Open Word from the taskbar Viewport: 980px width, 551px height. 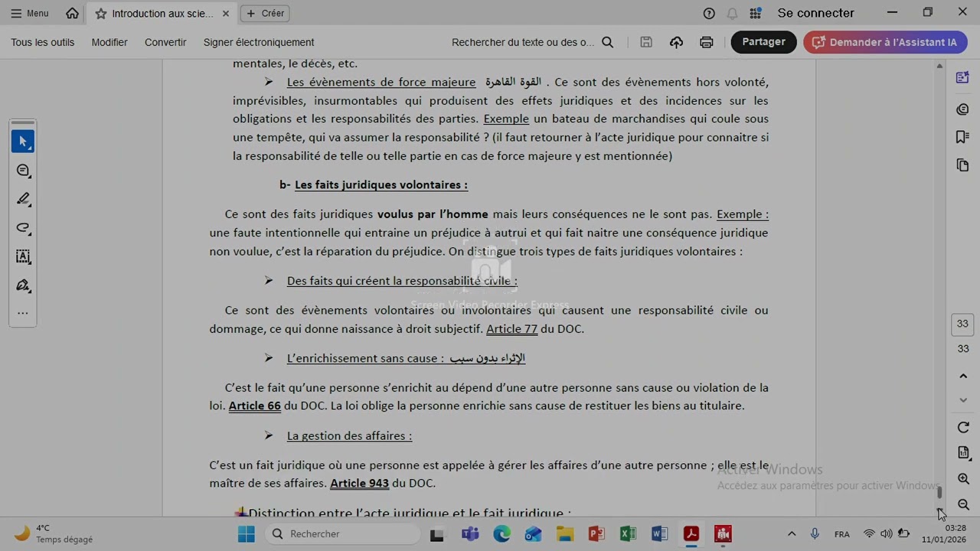pyautogui.click(x=659, y=534)
